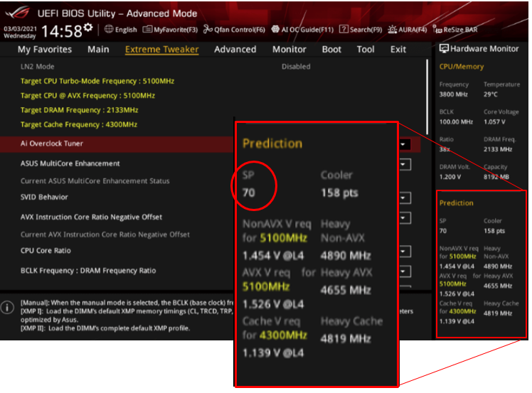The image size is (532, 393).
Task: Click the 29°C temperature value
Action: point(490,95)
